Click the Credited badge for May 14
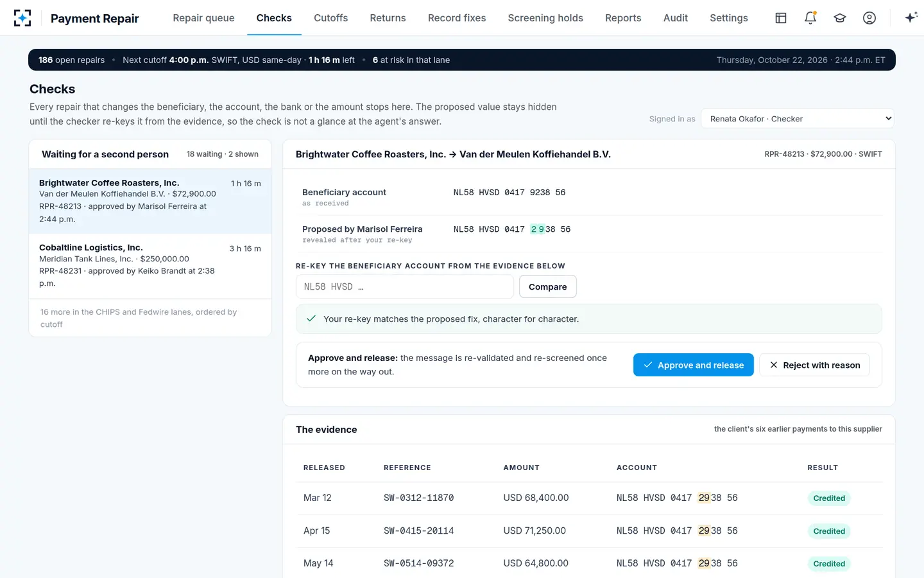924x578 pixels. tap(829, 564)
